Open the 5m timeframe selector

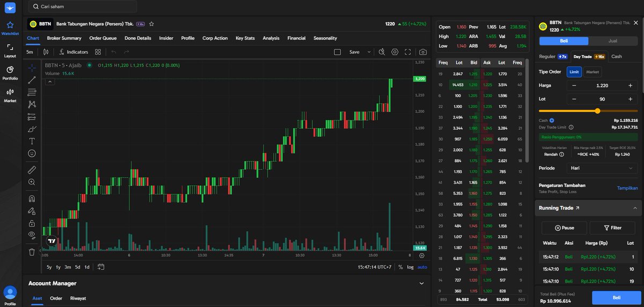30,52
